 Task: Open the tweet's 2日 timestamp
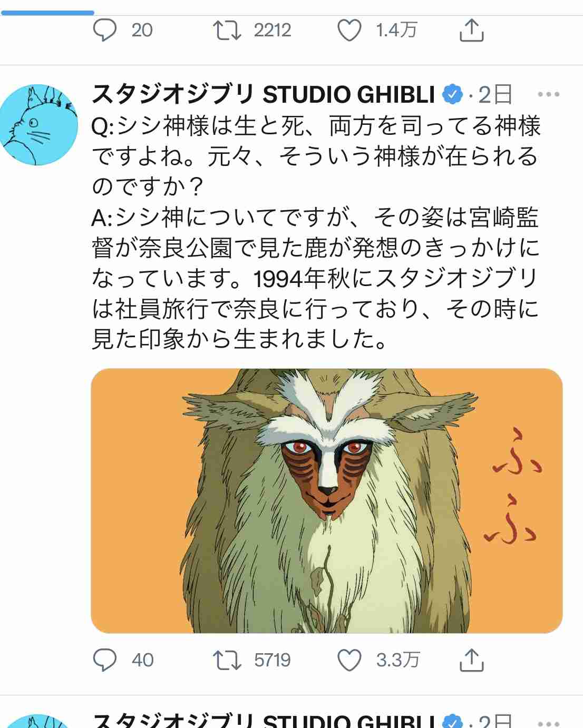(495, 95)
